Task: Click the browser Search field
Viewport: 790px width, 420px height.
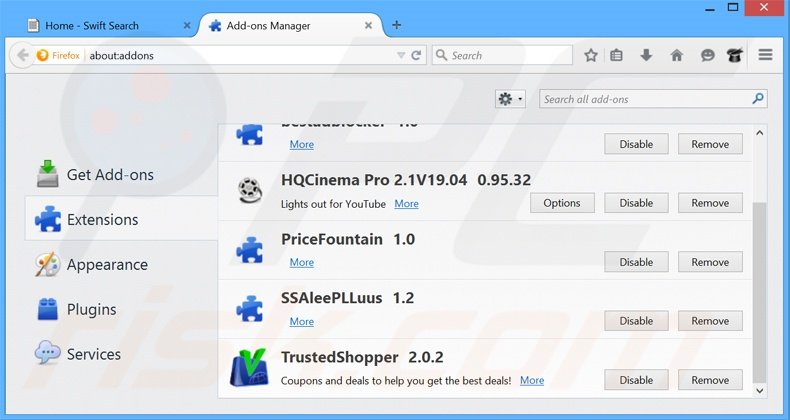Action: (x=502, y=55)
